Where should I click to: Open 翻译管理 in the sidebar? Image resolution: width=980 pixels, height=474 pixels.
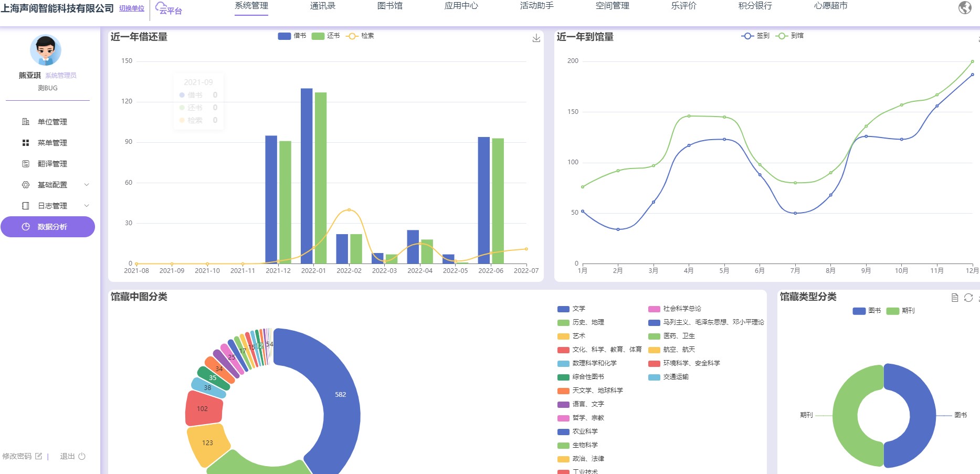tap(47, 164)
